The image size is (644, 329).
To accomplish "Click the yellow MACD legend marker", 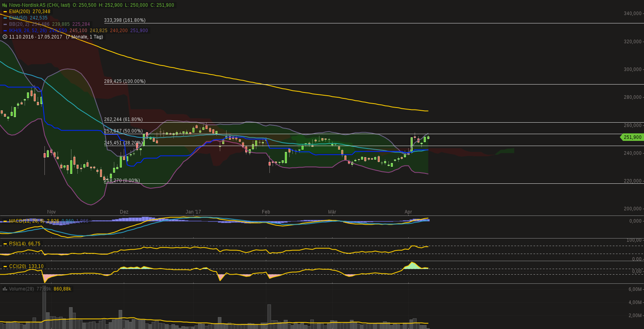I will (5, 221).
